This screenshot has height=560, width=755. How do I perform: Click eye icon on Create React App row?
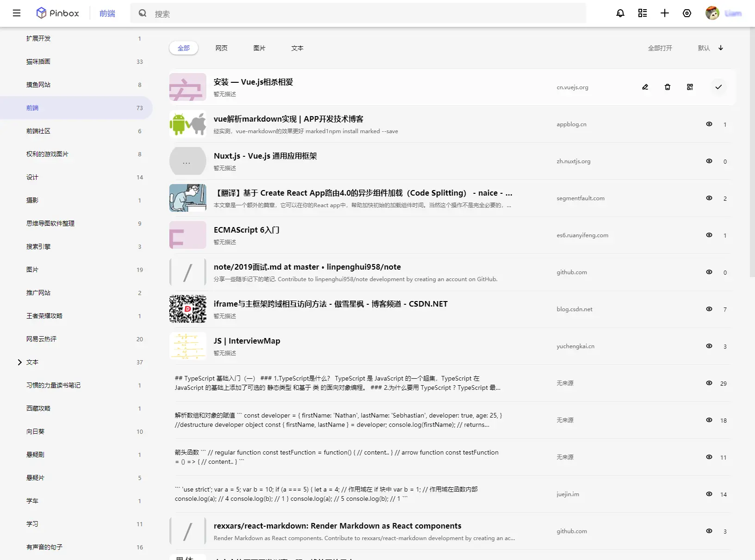pyautogui.click(x=709, y=198)
